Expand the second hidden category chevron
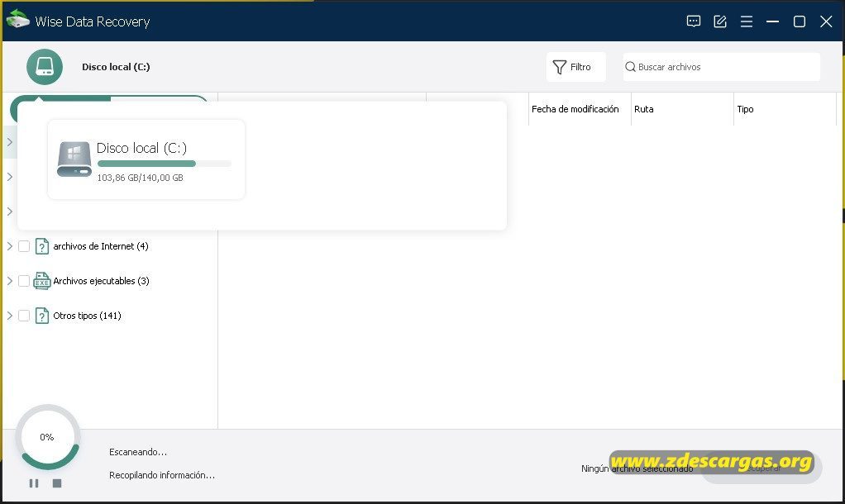The height and width of the screenshot is (504, 845). tap(9, 177)
